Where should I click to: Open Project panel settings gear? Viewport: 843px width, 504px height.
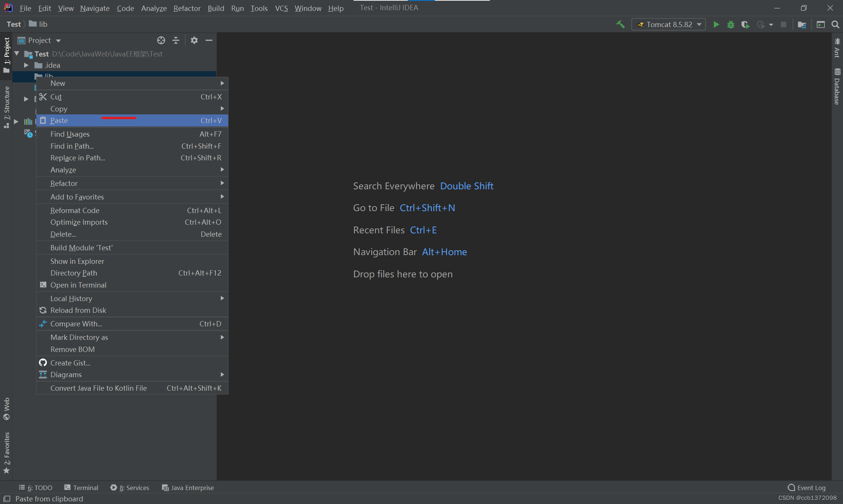[x=194, y=40]
